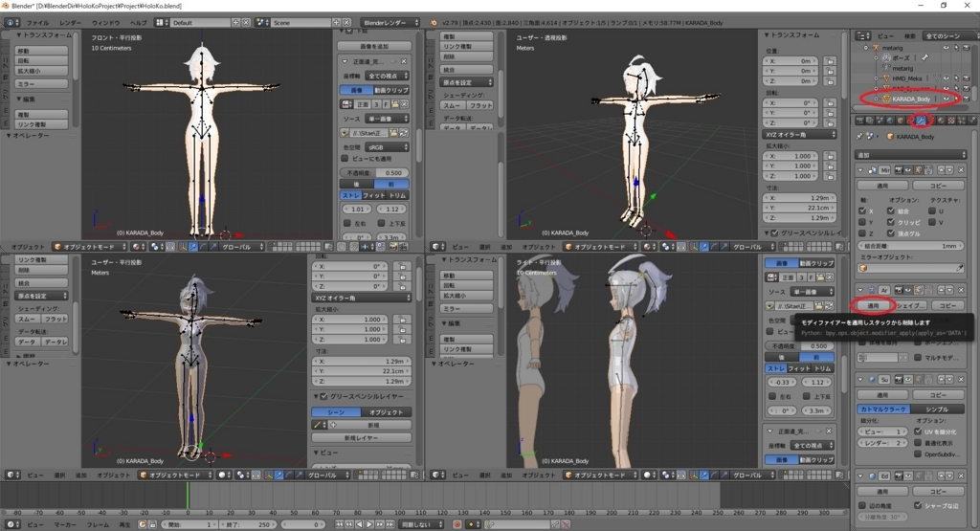
Task: Select the KARADA_Body row in the Outliner
Action: pyautogui.click(x=911, y=99)
